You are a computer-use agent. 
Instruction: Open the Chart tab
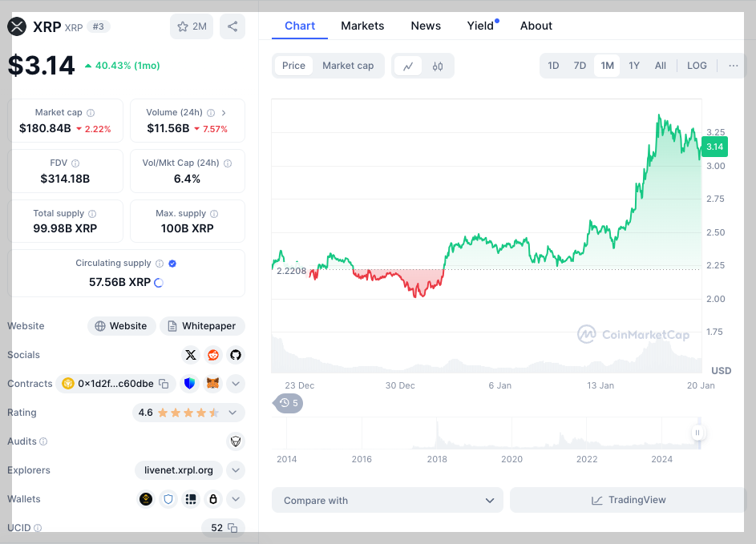click(x=300, y=26)
